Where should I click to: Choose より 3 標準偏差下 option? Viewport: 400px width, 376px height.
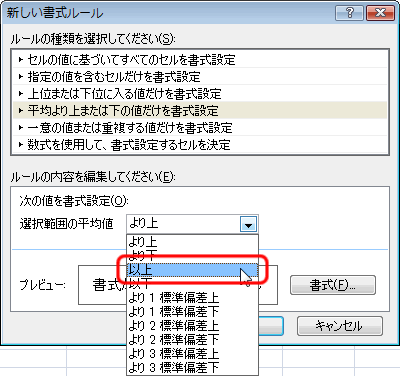point(192,367)
